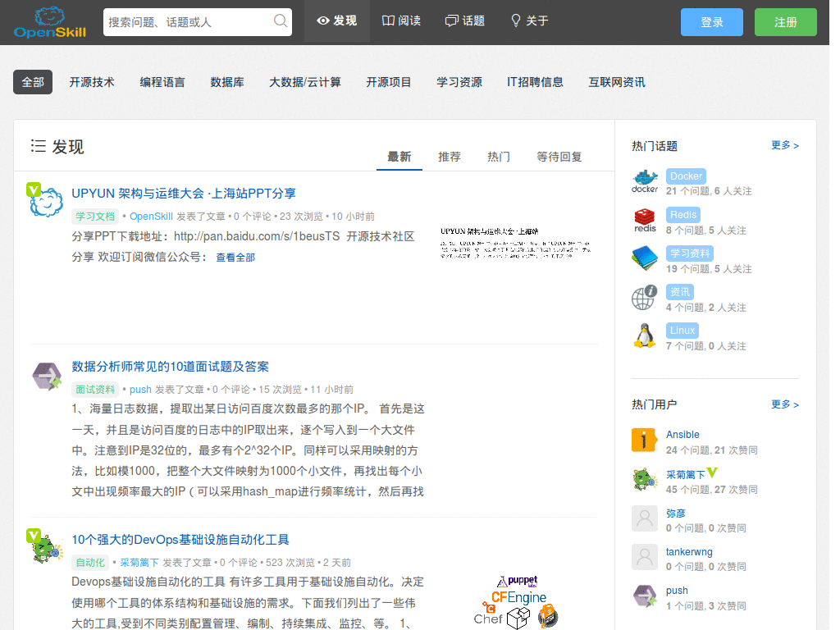Select the IT招聘信息 category
This screenshot has width=840, height=630.
point(535,82)
